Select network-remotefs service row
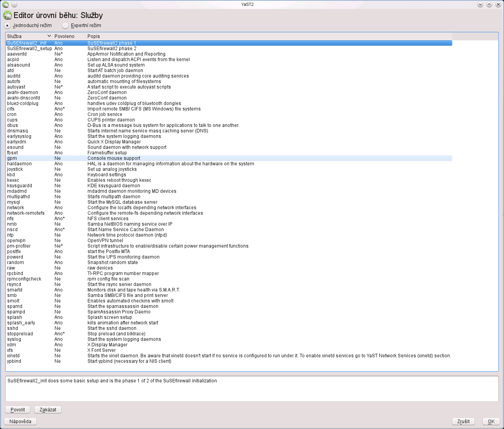504x429 pixels. 229,213
